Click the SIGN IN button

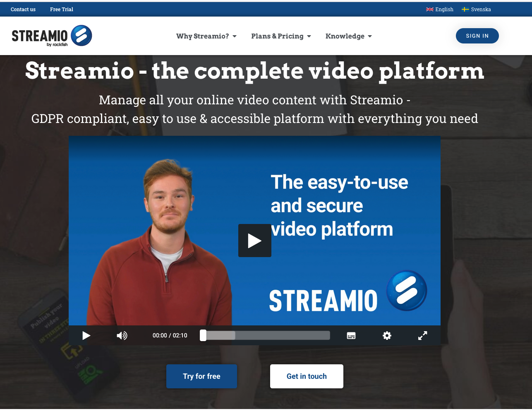pyautogui.click(x=477, y=36)
